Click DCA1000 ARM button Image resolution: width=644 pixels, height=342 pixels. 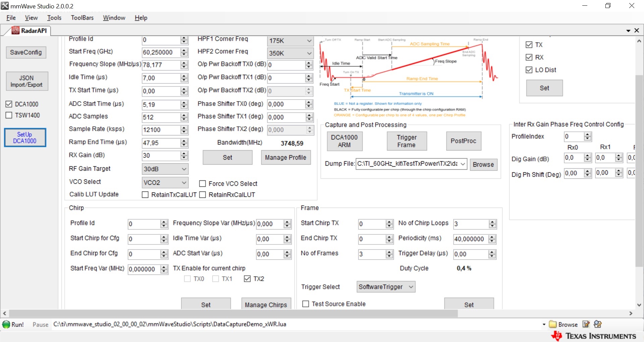[344, 141]
